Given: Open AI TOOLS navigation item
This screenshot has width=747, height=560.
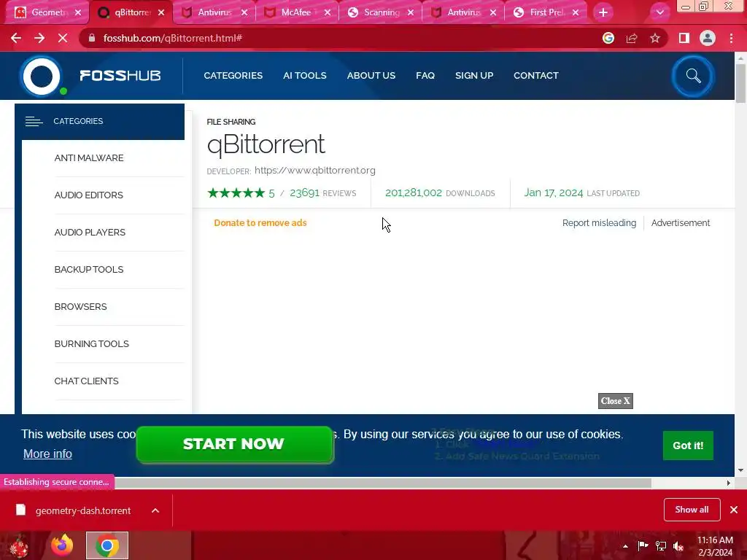Looking at the screenshot, I should [305, 76].
